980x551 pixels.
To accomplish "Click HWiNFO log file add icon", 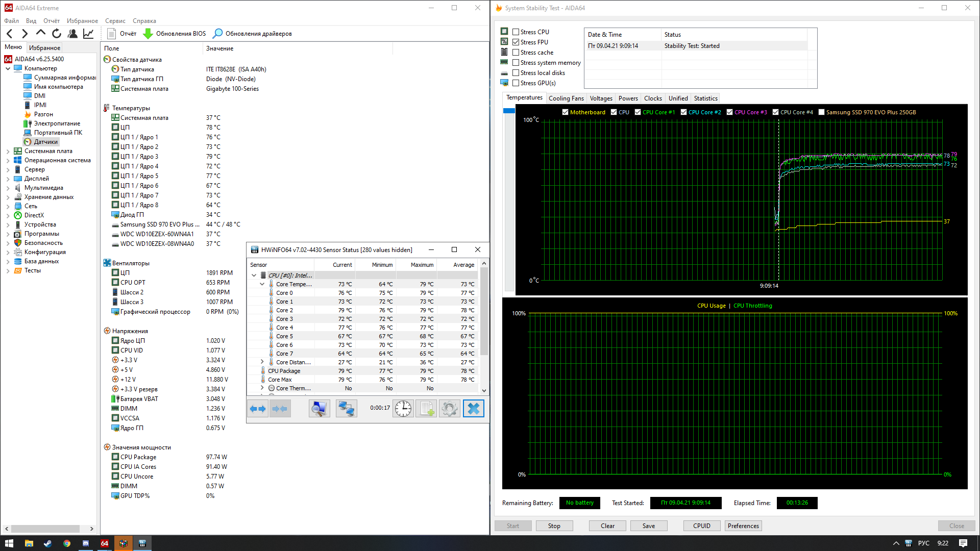I will coord(426,409).
